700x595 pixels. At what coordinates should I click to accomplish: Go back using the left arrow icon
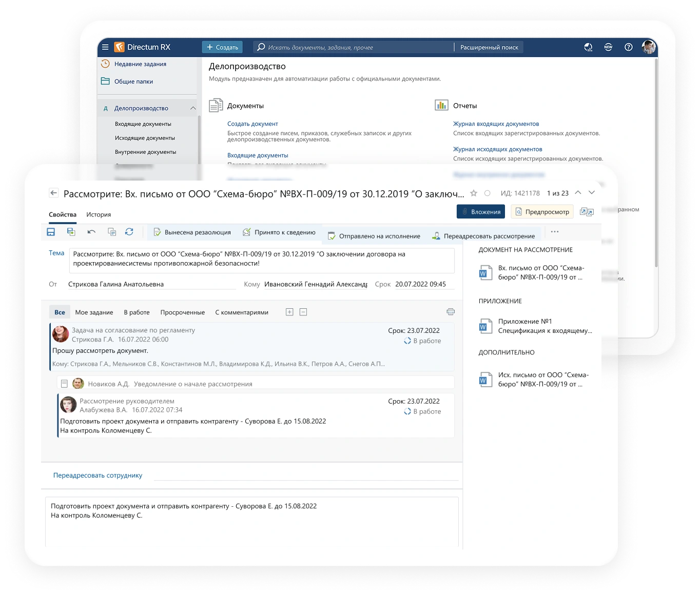click(53, 193)
